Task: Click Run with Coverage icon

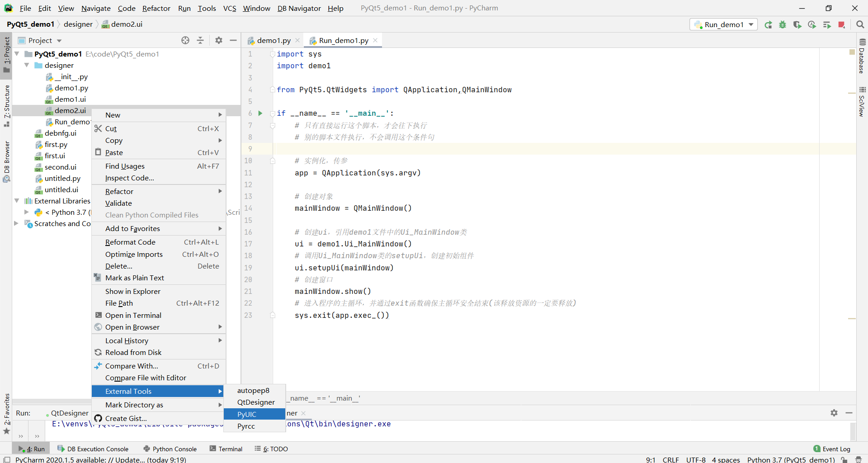Action: 797,25
